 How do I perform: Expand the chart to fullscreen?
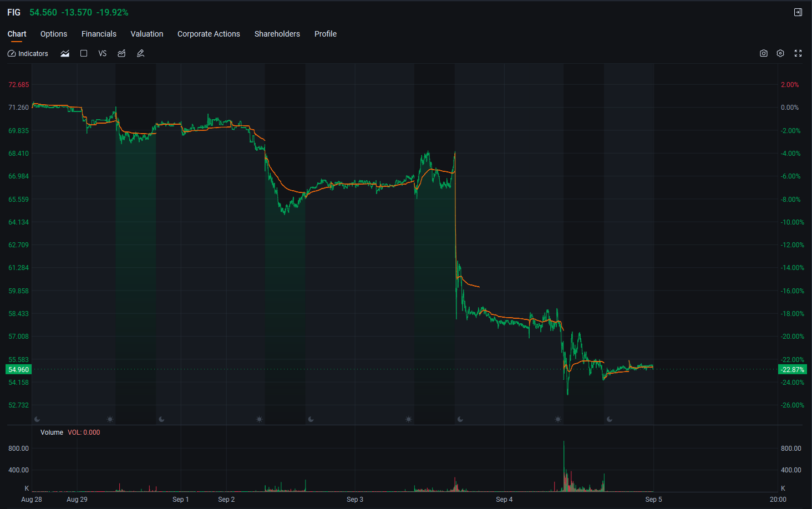tap(798, 54)
